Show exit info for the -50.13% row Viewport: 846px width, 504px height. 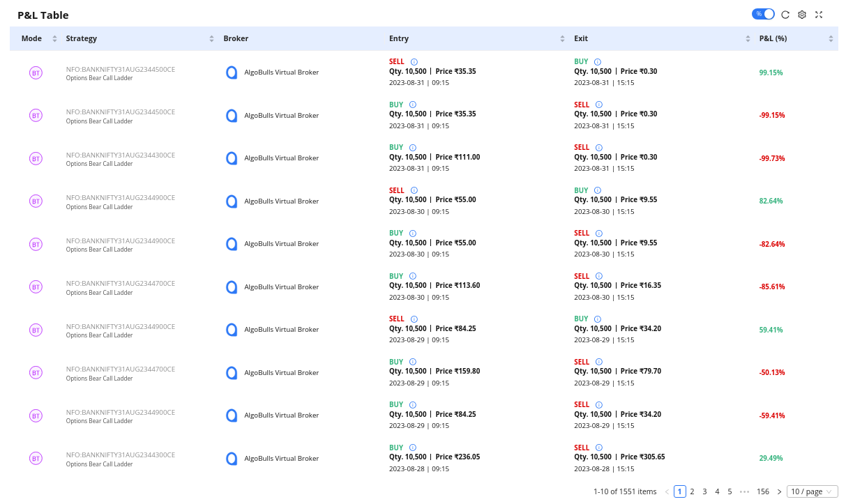click(600, 362)
